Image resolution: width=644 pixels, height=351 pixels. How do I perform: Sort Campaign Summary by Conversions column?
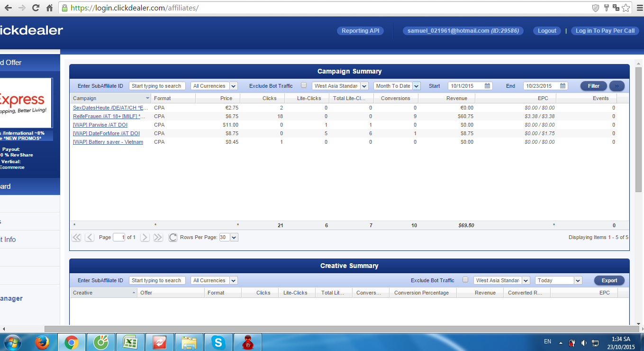pyautogui.click(x=396, y=98)
